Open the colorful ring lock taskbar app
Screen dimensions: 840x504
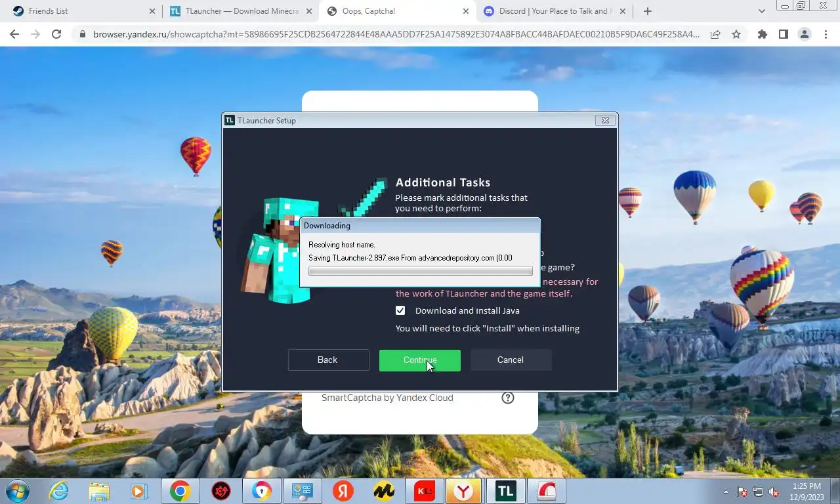coord(261,491)
